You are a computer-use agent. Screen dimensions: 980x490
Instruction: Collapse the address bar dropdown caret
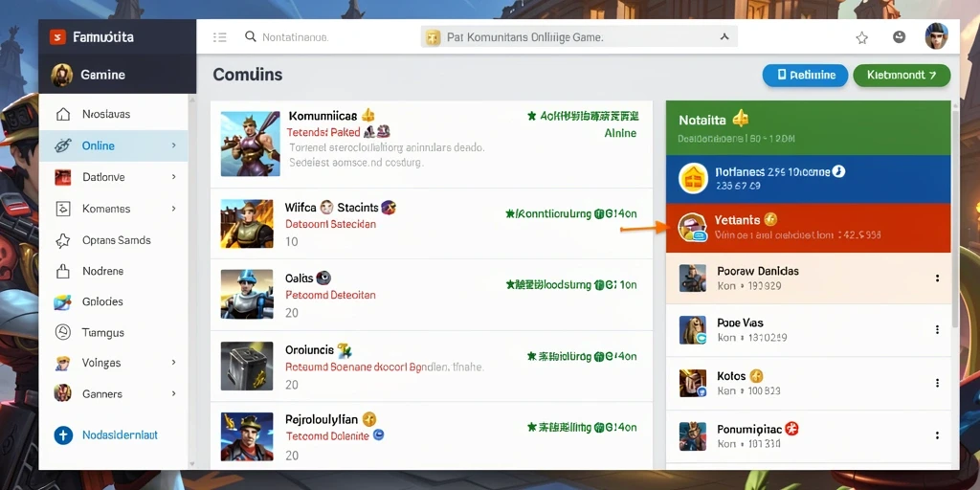(x=724, y=37)
